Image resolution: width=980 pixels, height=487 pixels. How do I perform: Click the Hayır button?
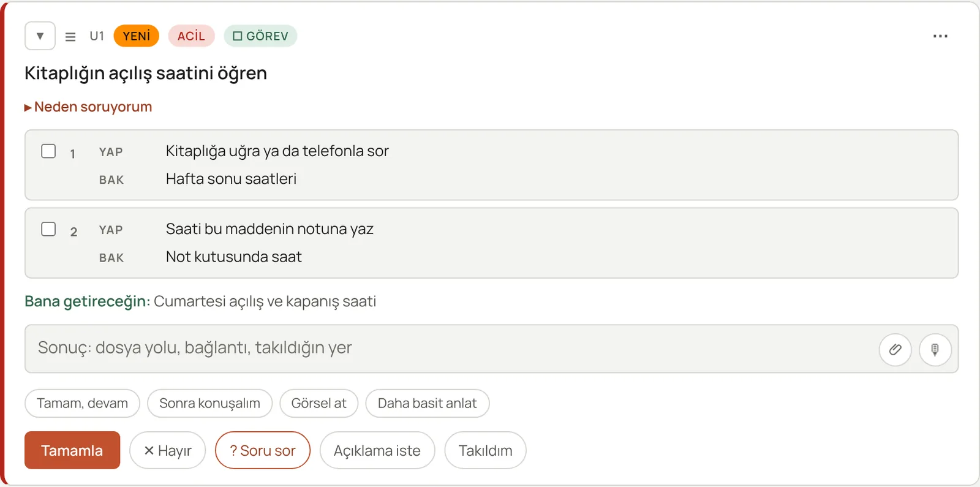pos(167,450)
